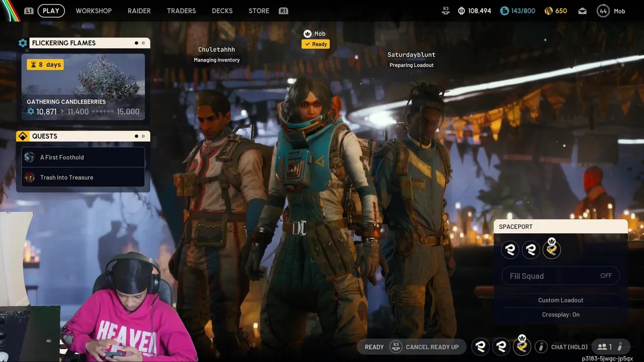Open the party members count button
This screenshot has height=362, width=644.
point(610,346)
